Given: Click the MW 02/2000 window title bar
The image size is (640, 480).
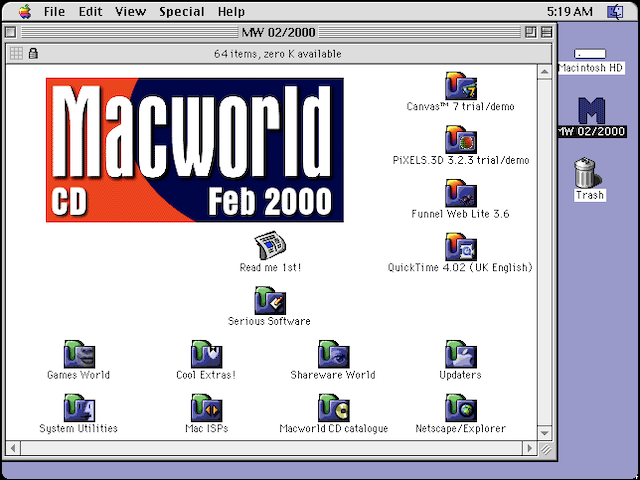Looking at the screenshot, I should [278, 32].
